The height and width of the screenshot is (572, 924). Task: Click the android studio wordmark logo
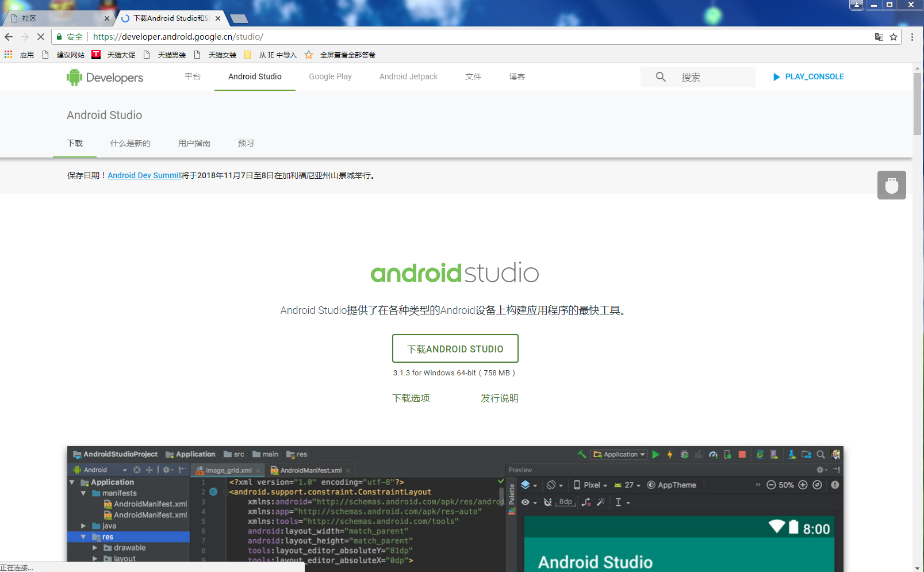point(455,273)
